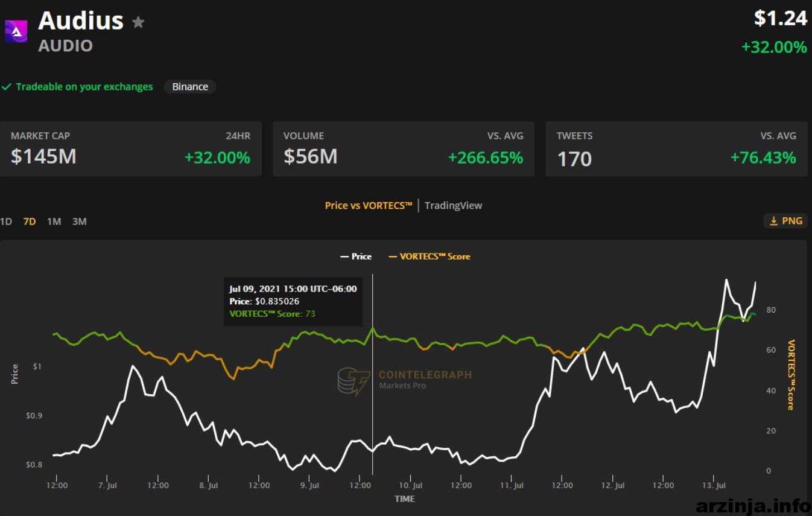Click the 11. Jul time axis label

[512, 485]
